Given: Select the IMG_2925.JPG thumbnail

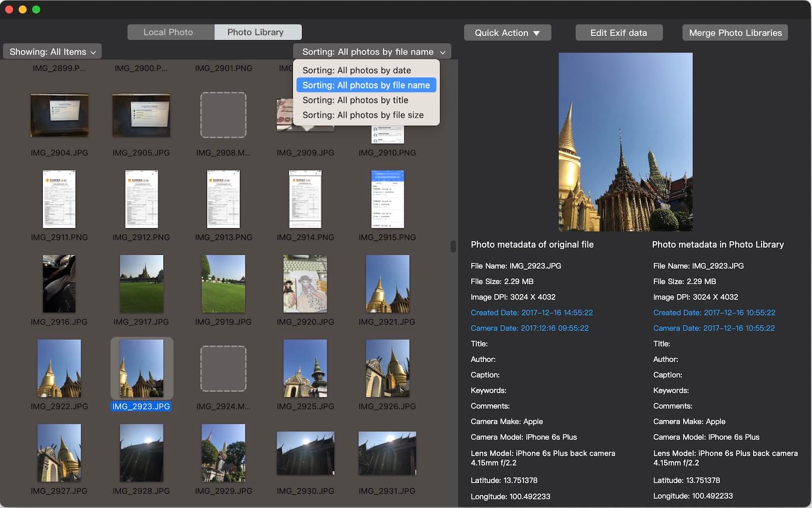Looking at the screenshot, I should [x=305, y=368].
